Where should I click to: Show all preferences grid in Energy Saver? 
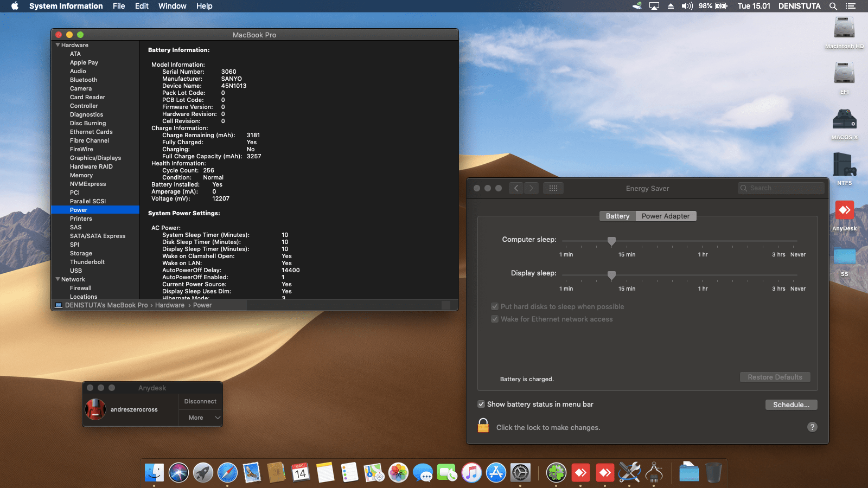click(x=553, y=188)
